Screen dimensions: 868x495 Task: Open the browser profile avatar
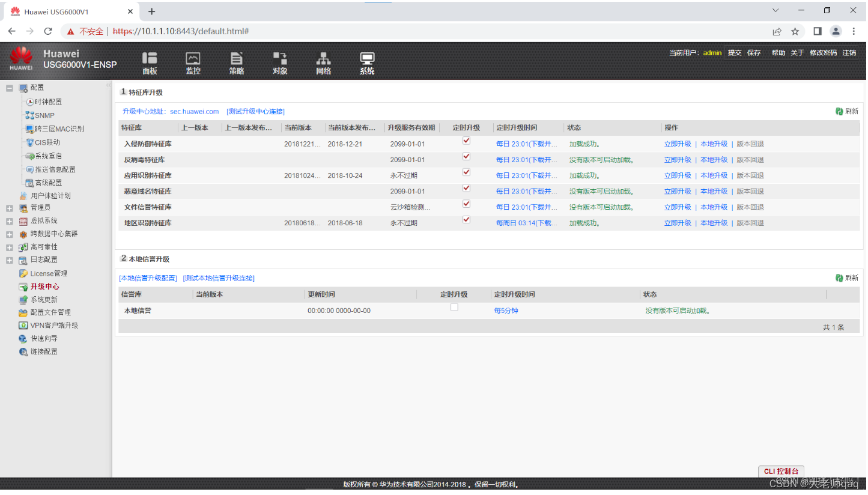(x=836, y=31)
